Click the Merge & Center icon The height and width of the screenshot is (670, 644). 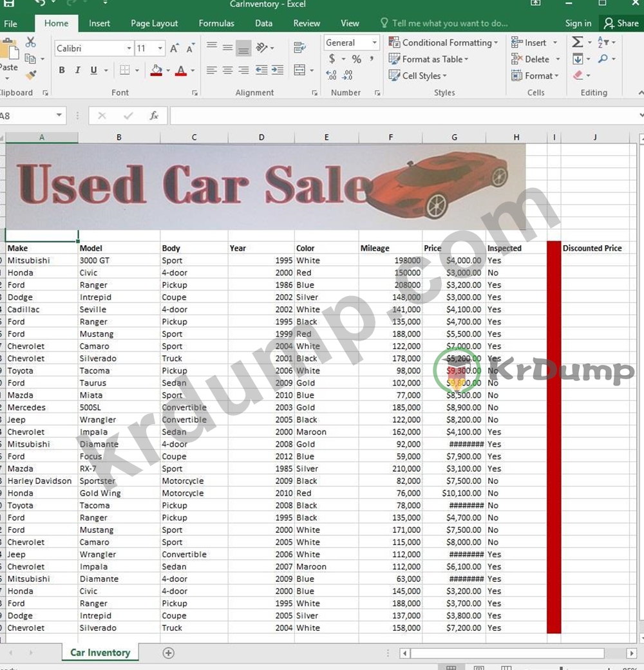pos(299,70)
